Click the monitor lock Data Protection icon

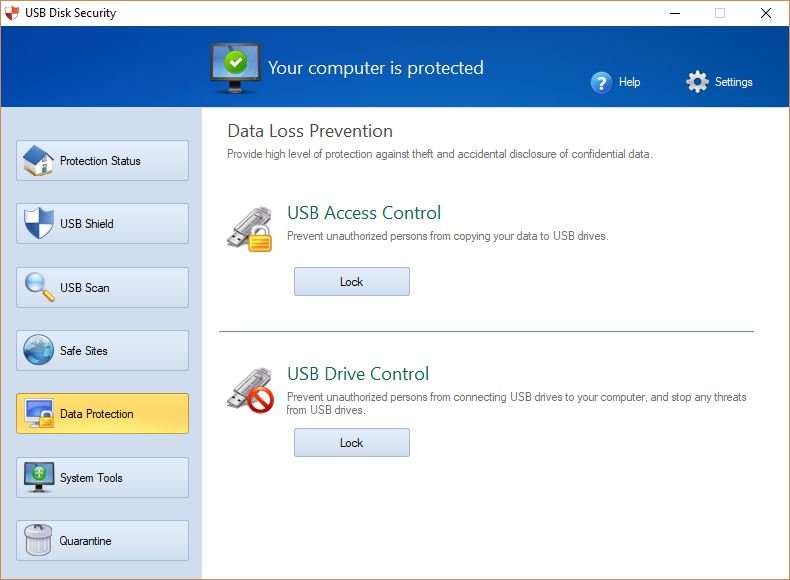(x=39, y=414)
